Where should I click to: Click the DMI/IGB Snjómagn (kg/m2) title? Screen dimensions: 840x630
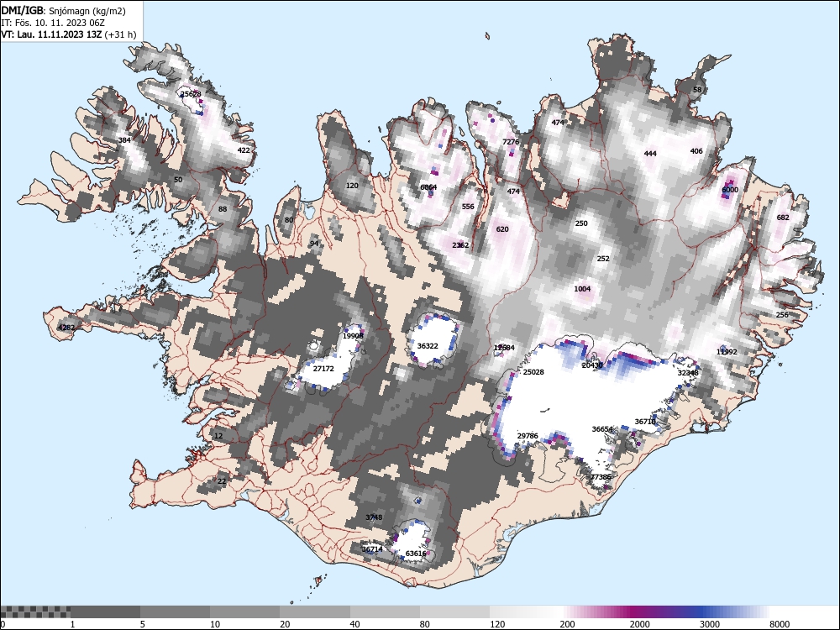tap(63, 11)
